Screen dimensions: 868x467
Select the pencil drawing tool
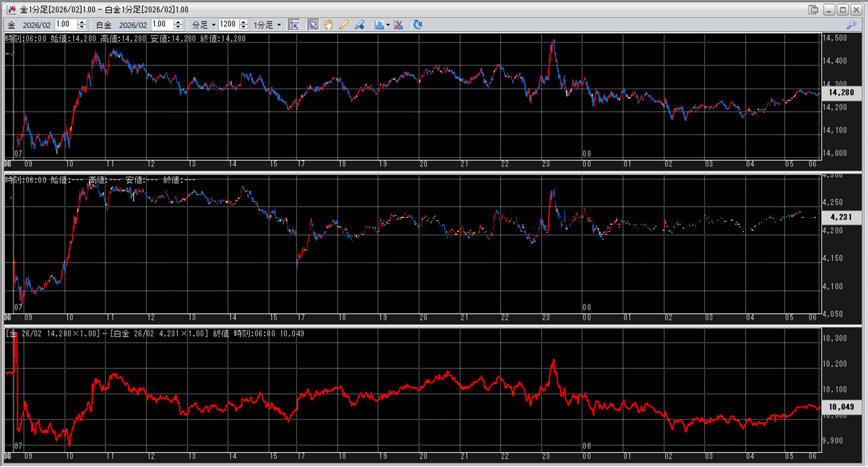point(344,25)
